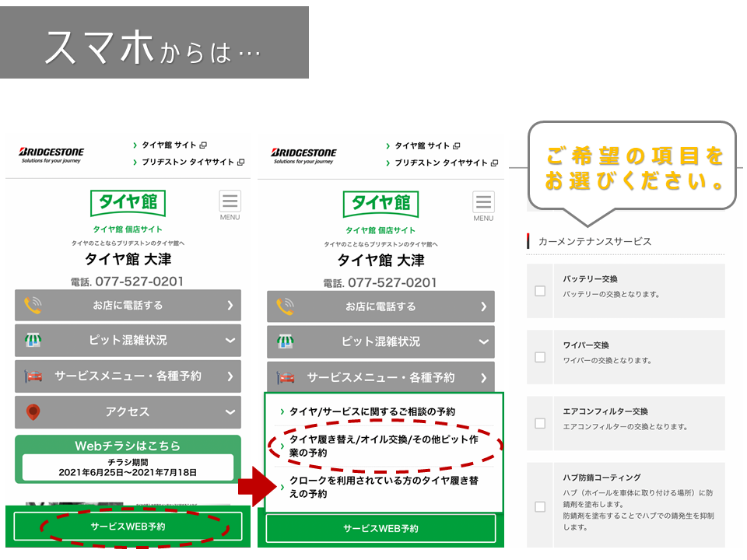Open Webチラシはこちら banner
This screenshot has height=560, width=747.
tap(128, 459)
